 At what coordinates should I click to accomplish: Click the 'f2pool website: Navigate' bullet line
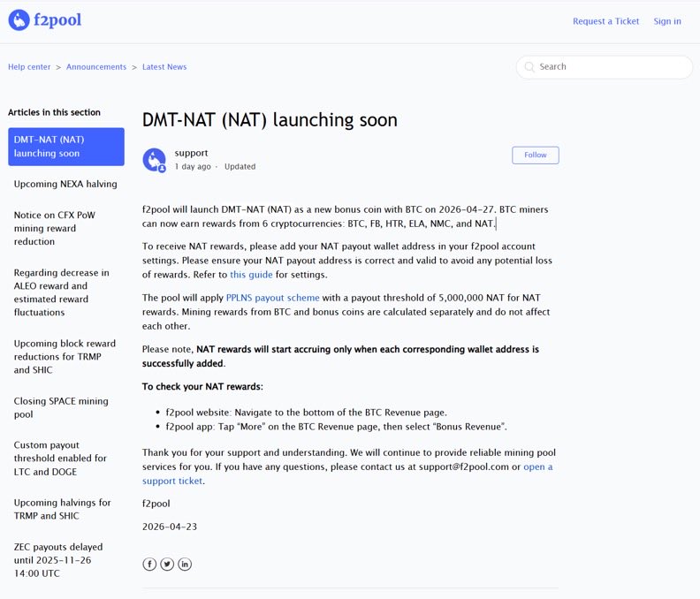pyautogui.click(x=306, y=413)
